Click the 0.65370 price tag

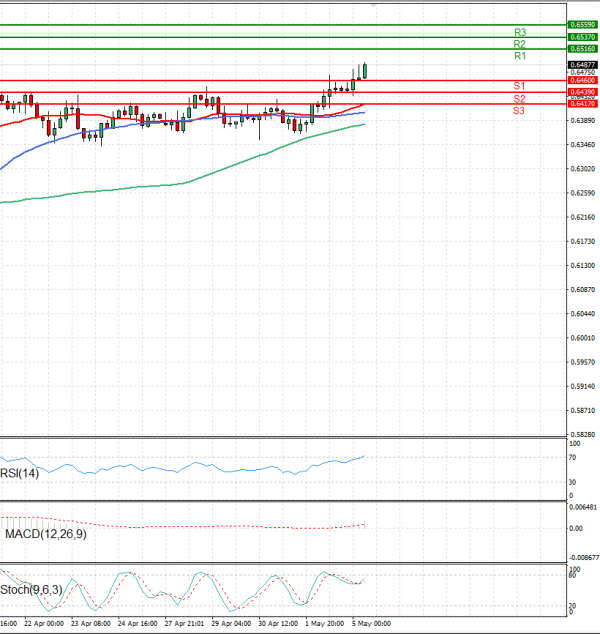point(582,37)
